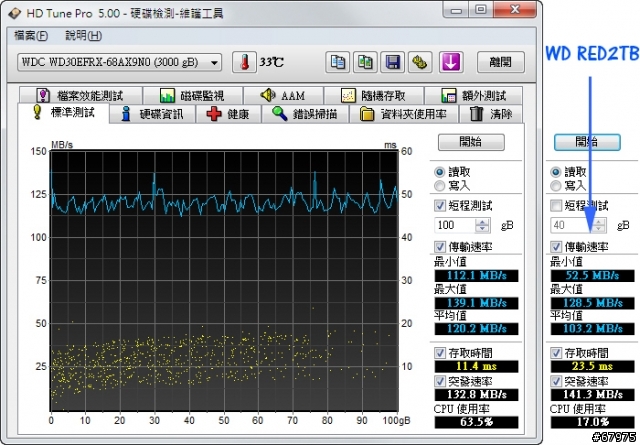Click the 63.5% CPU usage value

pyautogui.click(x=476, y=422)
